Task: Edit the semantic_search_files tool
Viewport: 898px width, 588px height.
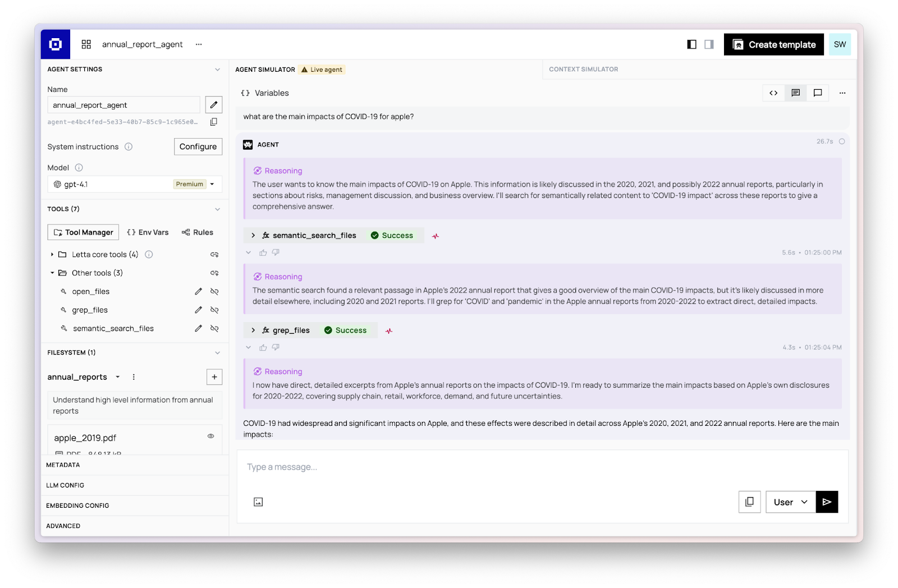Action: click(198, 329)
